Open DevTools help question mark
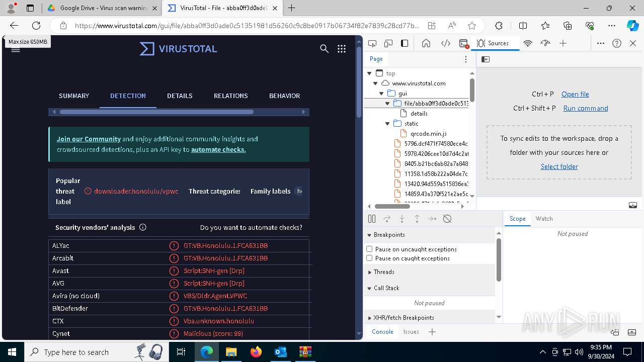 pos(617,43)
